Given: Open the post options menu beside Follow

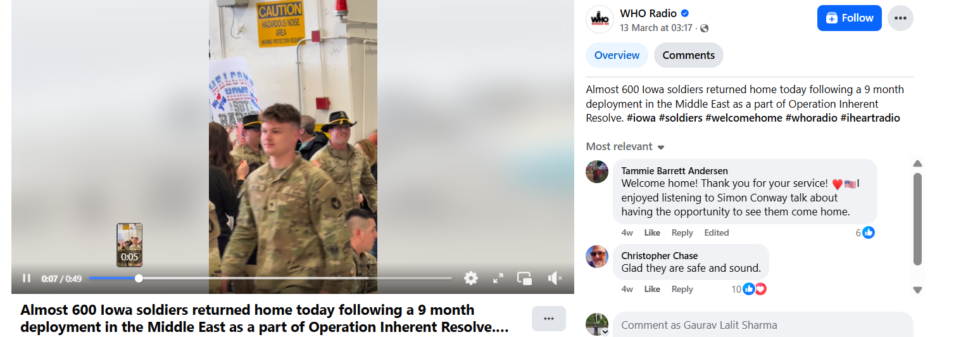Looking at the screenshot, I should click(x=900, y=18).
